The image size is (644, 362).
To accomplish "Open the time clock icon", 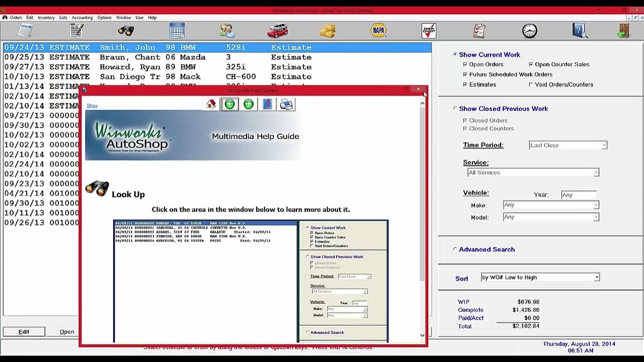I will (529, 31).
